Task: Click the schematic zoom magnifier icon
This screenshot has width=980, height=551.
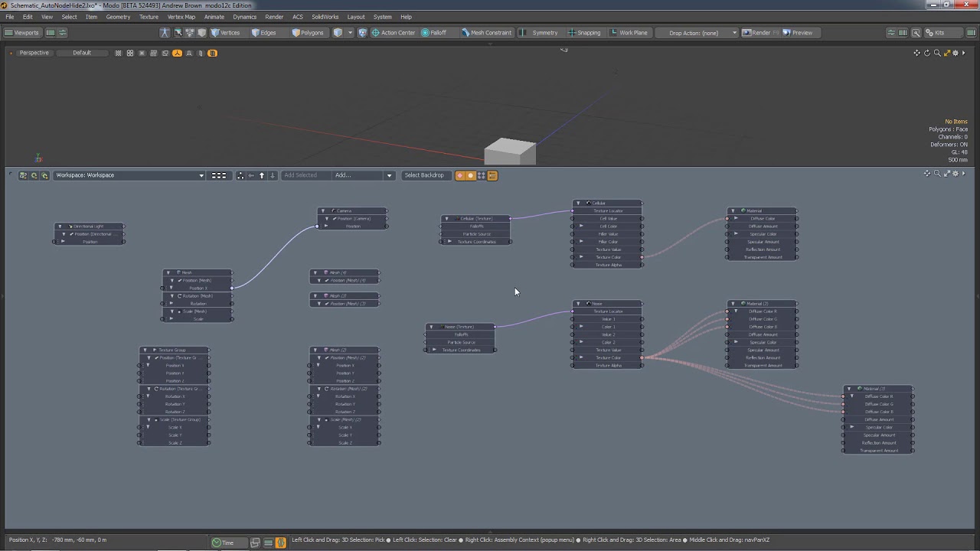Action: pyautogui.click(x=936, y=174)
